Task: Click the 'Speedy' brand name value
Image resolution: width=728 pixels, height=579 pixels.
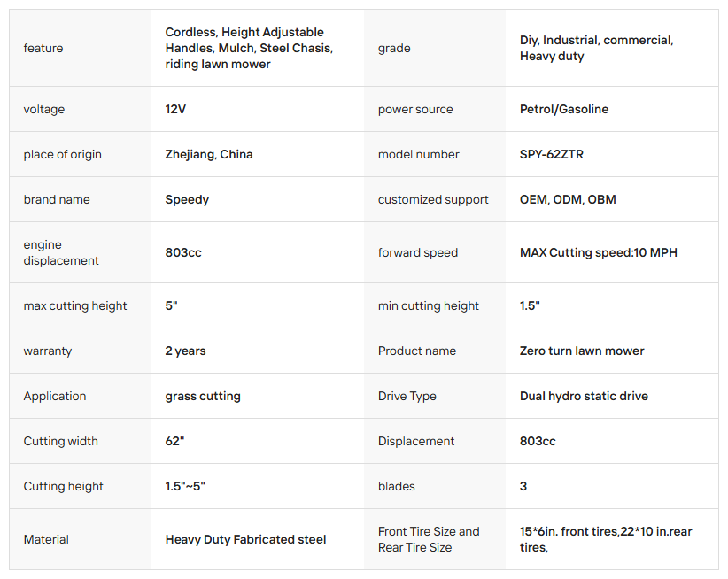Action: tap(187, 199)
